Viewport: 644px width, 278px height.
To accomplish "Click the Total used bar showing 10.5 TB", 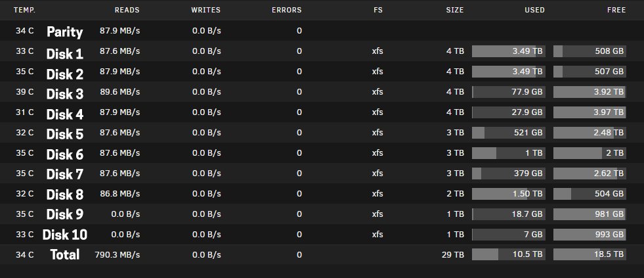I will point(509,254).
